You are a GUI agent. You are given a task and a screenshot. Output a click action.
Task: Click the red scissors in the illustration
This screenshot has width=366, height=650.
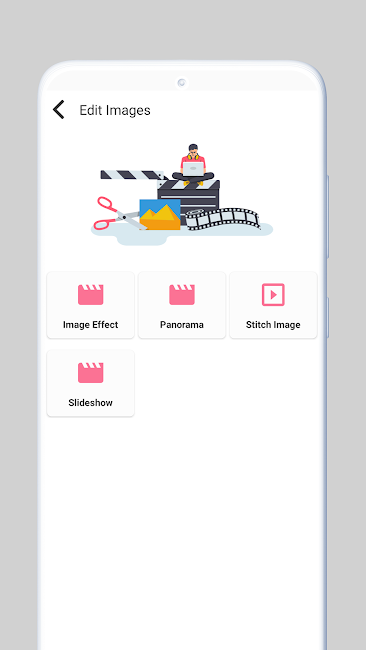(x=115, y=213)
